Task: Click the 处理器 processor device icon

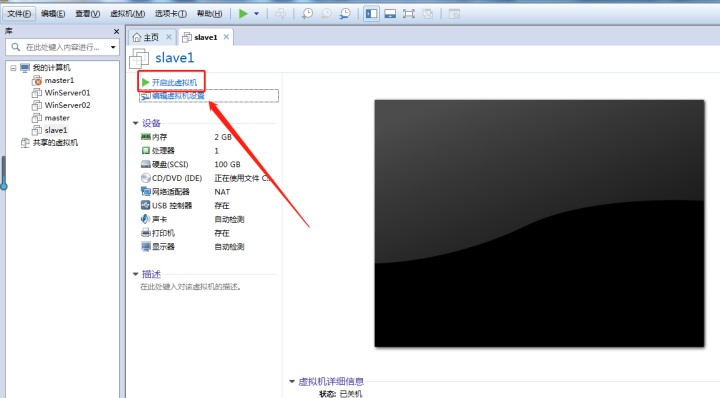Action: tap(146, 151)
